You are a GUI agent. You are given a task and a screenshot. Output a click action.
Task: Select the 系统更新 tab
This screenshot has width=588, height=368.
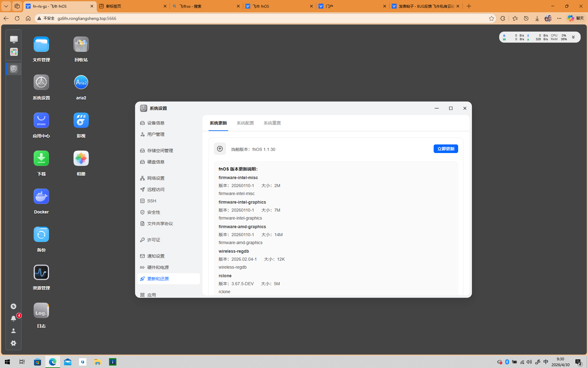click(218, 123)
